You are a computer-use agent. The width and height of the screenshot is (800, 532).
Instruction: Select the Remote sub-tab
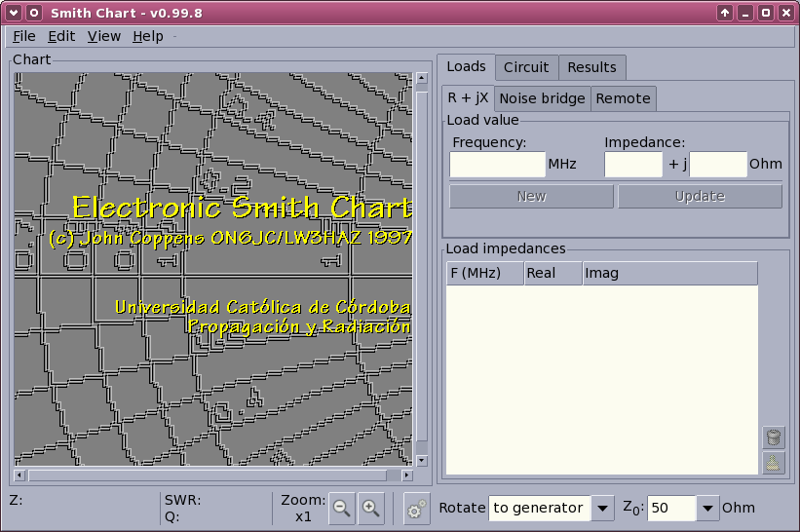pos(623,98)
